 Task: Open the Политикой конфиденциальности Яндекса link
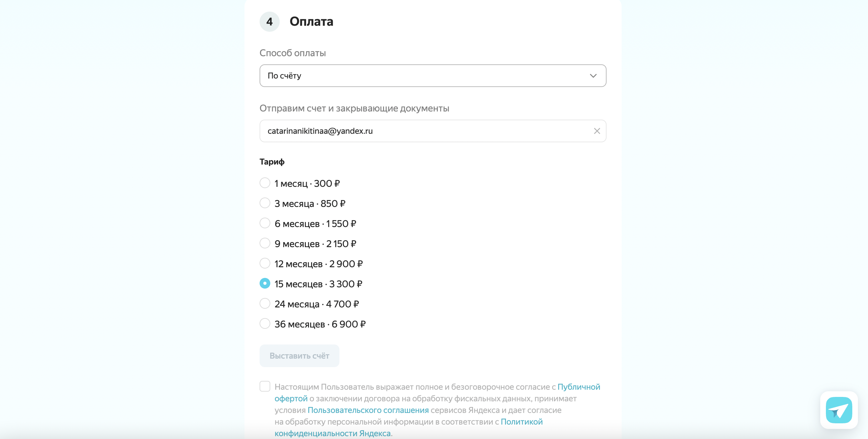521,422
